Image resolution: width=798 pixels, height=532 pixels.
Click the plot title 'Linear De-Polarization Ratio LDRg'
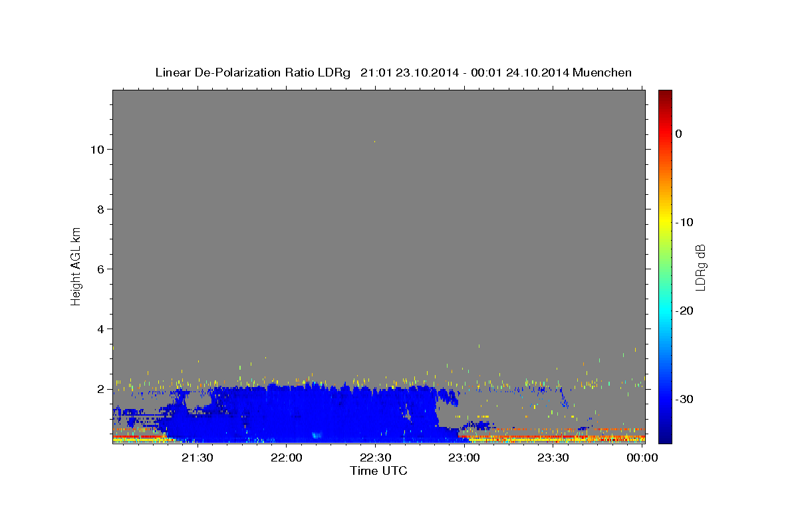coord(252,72)
